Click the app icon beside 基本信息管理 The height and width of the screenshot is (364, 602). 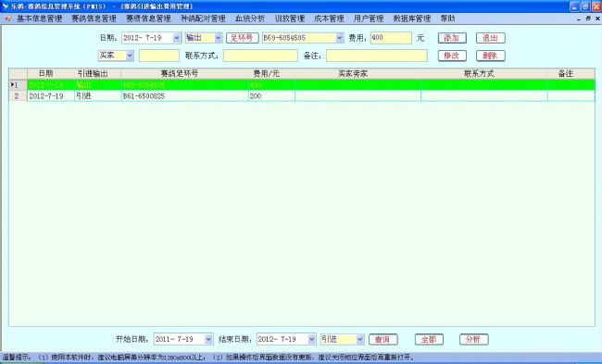[8, 19]
